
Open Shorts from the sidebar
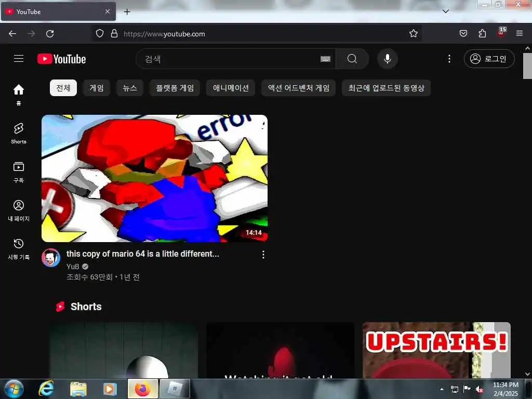(x=19, y=134)
